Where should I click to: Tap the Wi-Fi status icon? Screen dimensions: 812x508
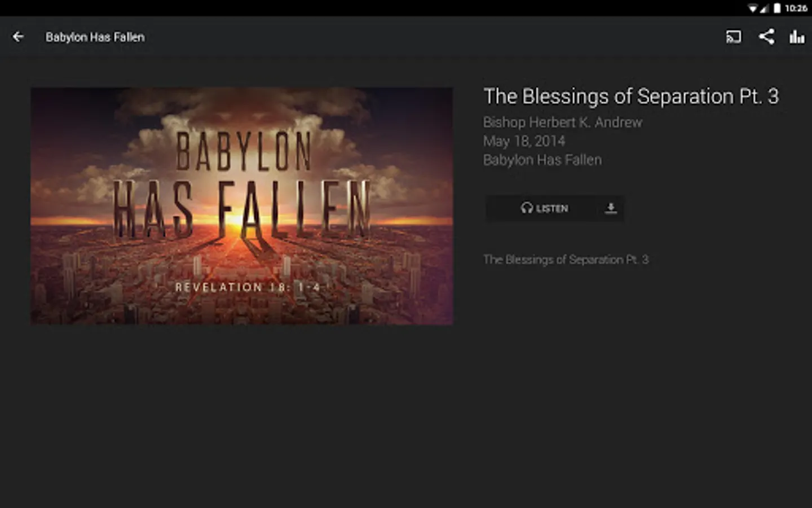click(x=752, y=8)
